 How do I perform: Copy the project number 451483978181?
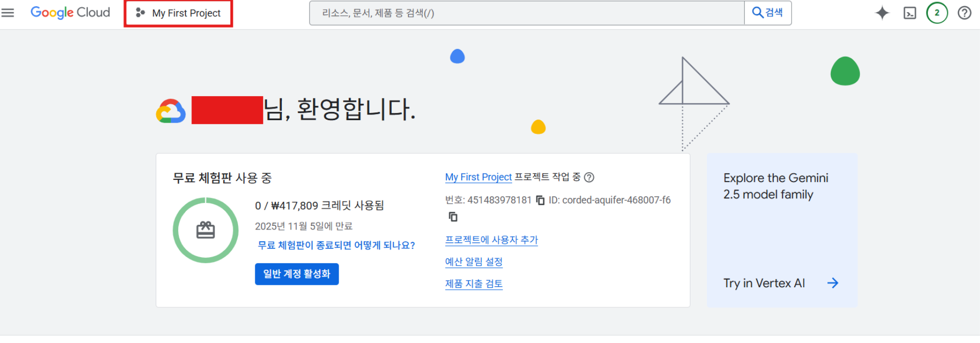540,200
